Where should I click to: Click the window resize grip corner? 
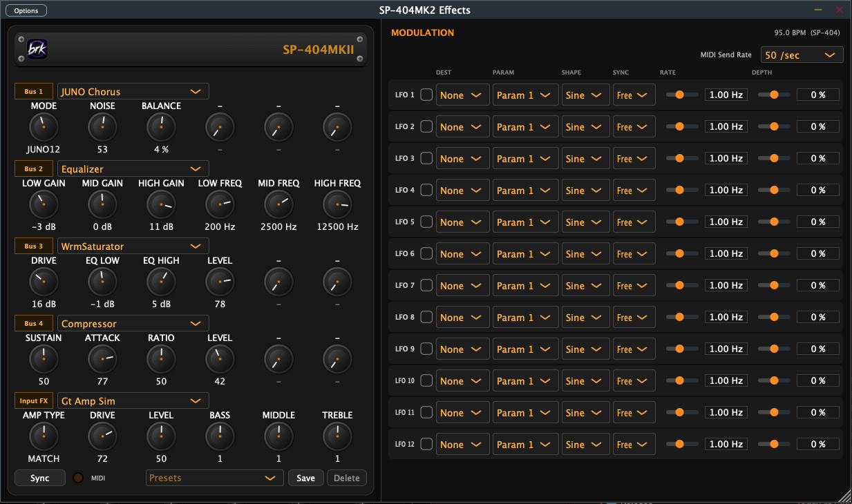tap(844, 496)
